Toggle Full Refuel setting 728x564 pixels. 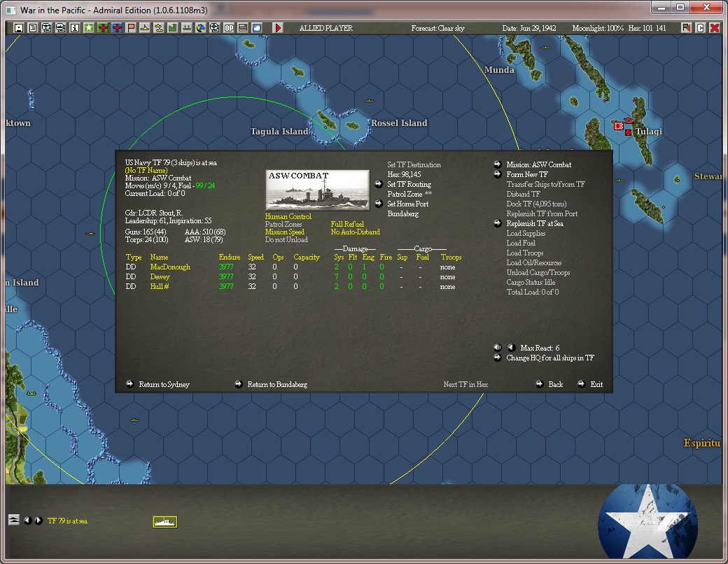pos(347,224)
